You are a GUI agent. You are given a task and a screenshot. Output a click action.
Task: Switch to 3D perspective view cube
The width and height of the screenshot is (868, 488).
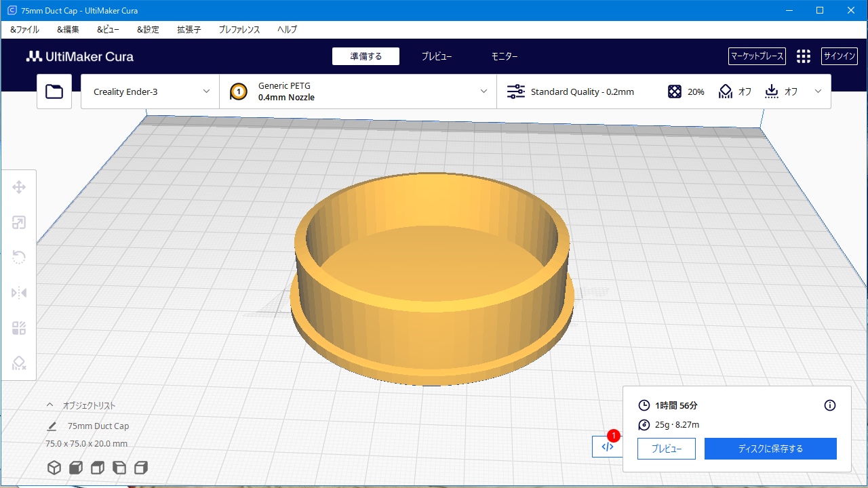pos(54,468)
